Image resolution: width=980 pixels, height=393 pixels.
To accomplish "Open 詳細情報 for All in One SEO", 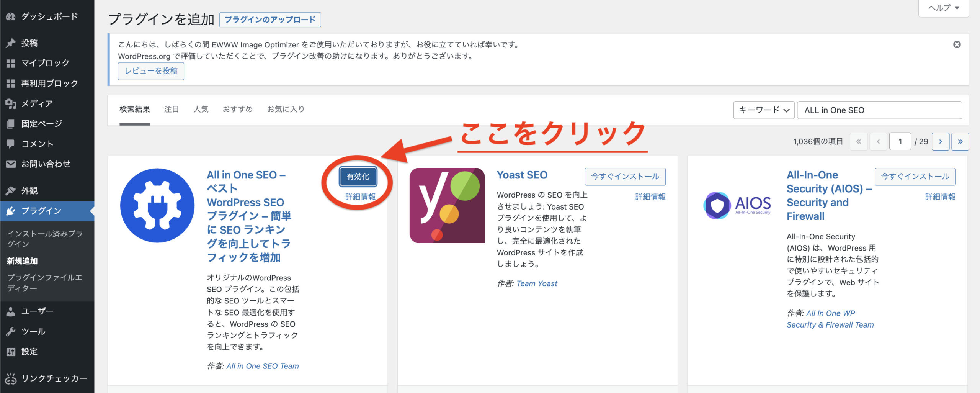I will coord(360,197).
